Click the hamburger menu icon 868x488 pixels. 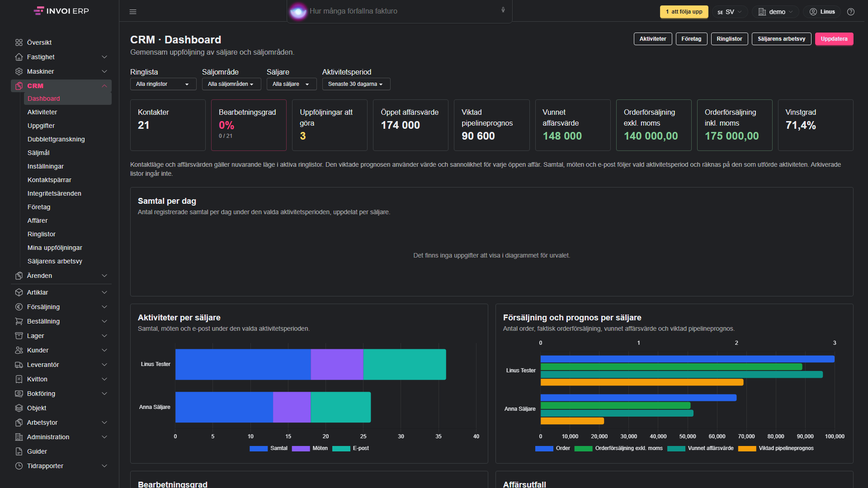click(x=133, y=12)
